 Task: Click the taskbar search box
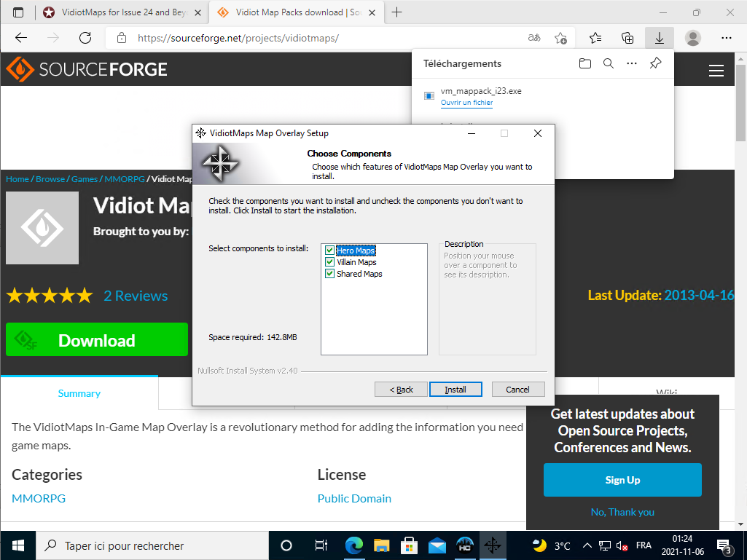[152, 545]
